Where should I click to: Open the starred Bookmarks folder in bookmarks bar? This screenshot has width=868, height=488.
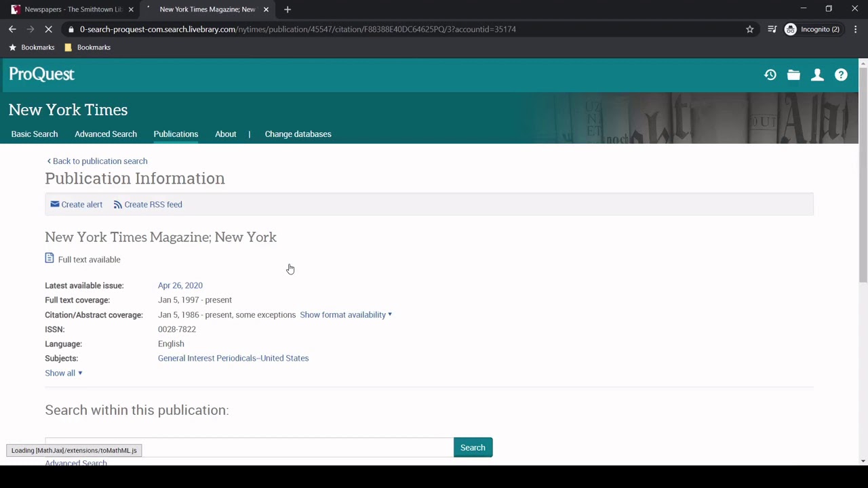(31, 47)
